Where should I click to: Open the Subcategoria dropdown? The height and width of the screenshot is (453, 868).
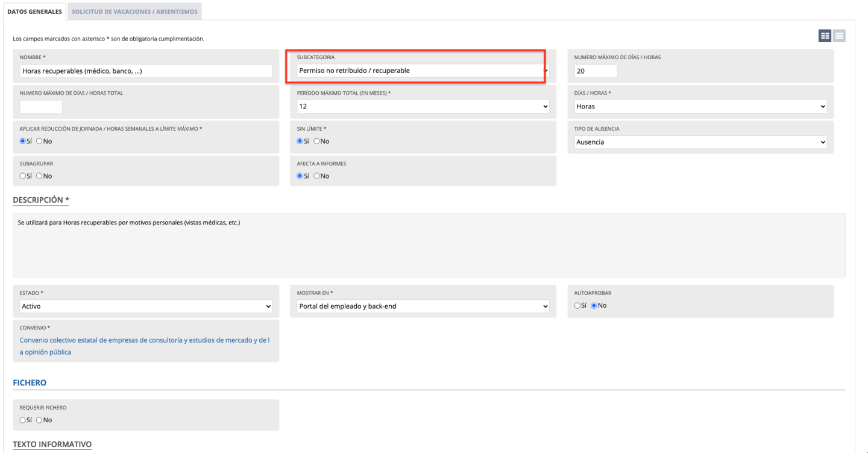pos(423,71)
